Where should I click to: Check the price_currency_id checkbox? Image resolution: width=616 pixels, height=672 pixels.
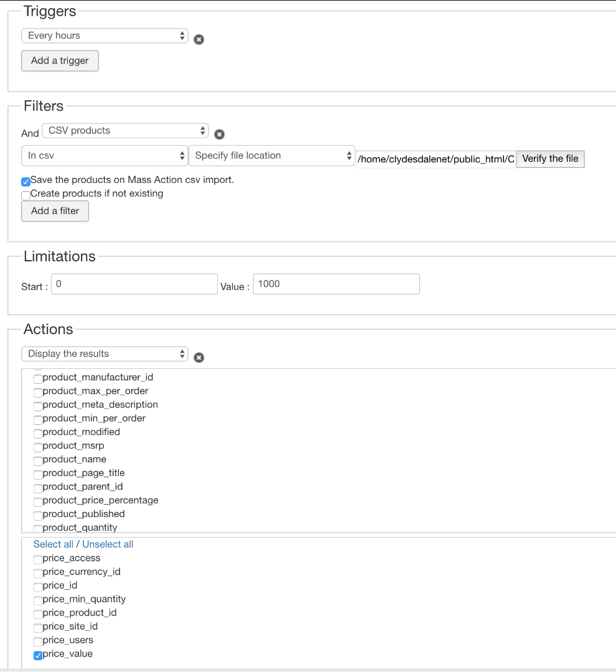38,573
